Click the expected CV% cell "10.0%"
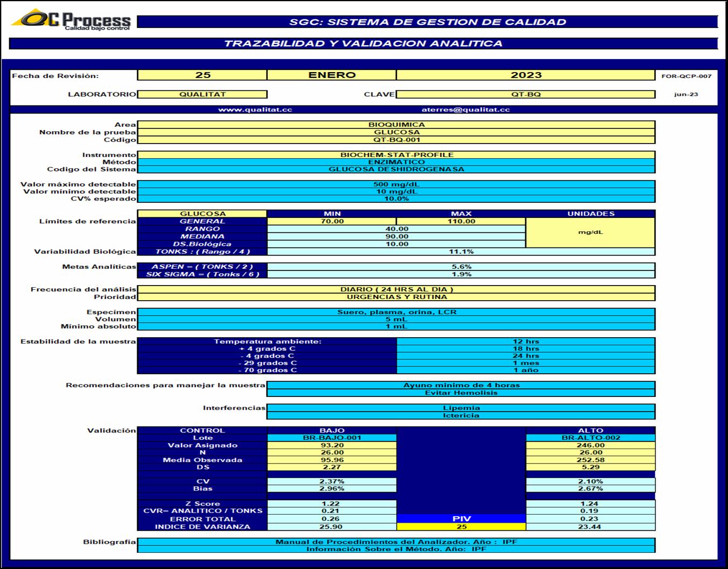 pos(396,199)
